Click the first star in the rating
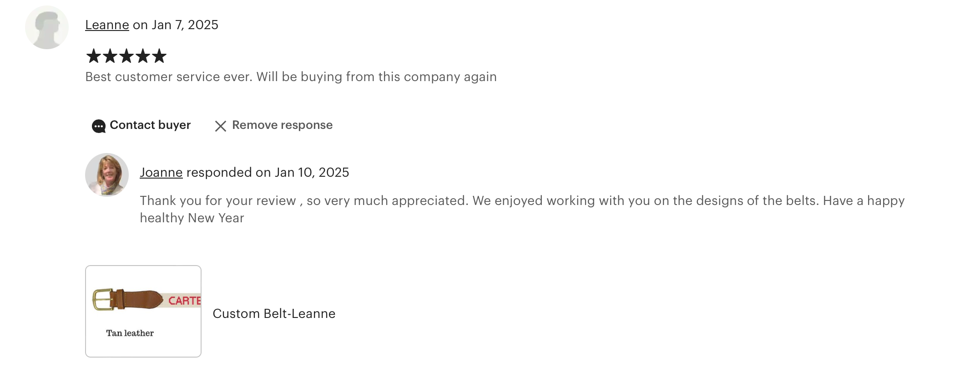 point(94,56)
